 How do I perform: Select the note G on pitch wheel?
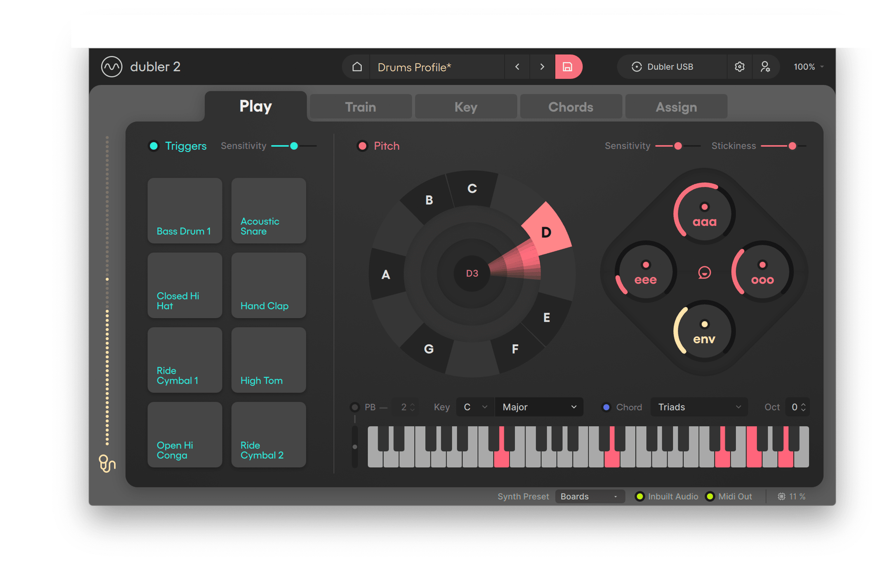[x=429, y=349]
